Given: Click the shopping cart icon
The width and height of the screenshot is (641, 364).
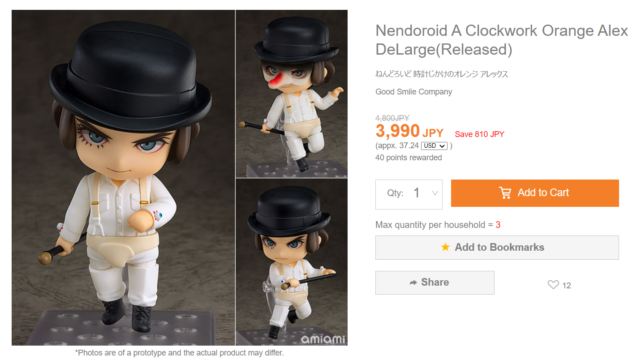Looking at the screenshot, I should click(x=505, y=193).
